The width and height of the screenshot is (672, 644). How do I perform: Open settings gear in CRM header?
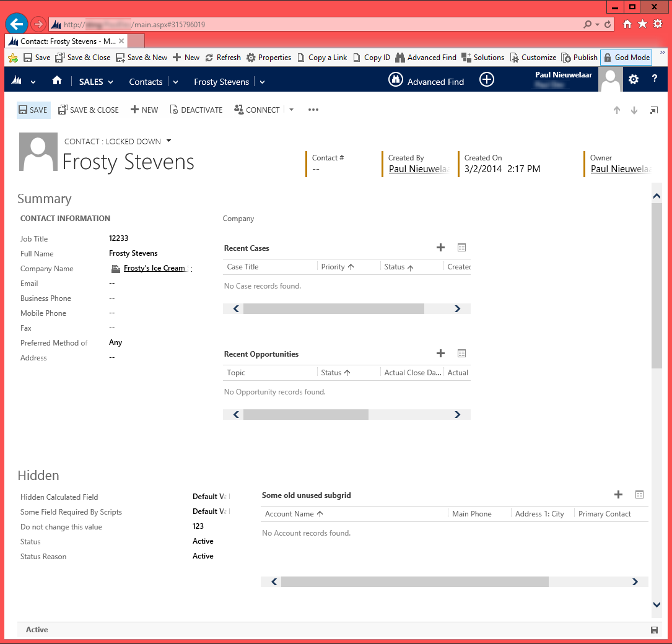633,80
